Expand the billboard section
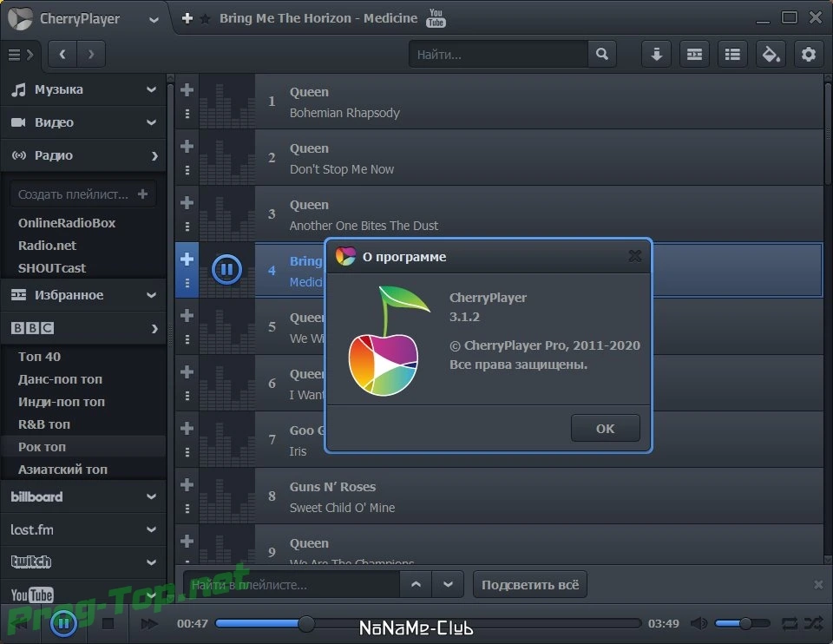This screenshot has height=644, width=833. tap(151, 496)
